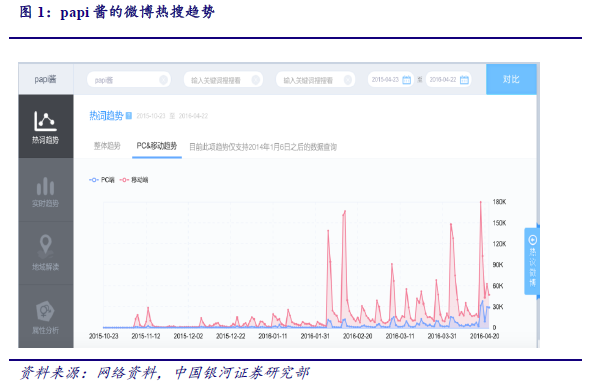Open the 实时趋势 bar chart icon

coord(45,186)
